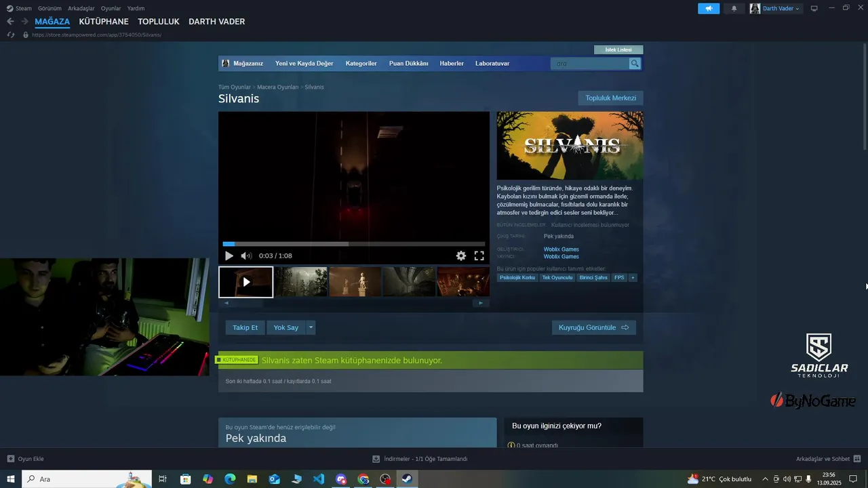
Task: Open the Arkadaşlar menu
Action: (x=81, y=8)
